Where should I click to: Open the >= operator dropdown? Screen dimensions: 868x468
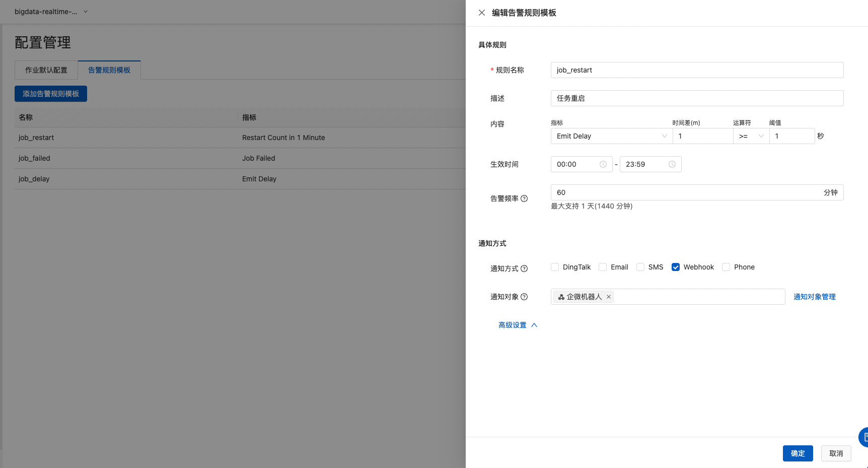tap(751, 136)
